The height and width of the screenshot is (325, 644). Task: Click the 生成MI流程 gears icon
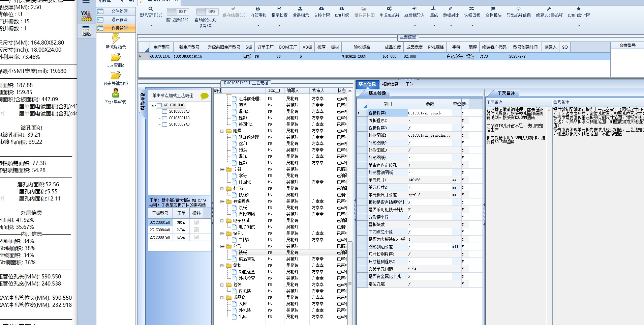point(389,9)
